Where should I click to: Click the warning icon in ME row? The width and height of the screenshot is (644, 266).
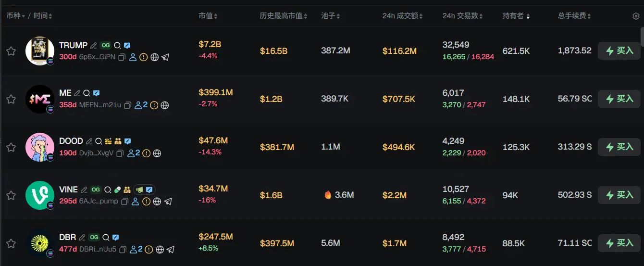(154, 105)
